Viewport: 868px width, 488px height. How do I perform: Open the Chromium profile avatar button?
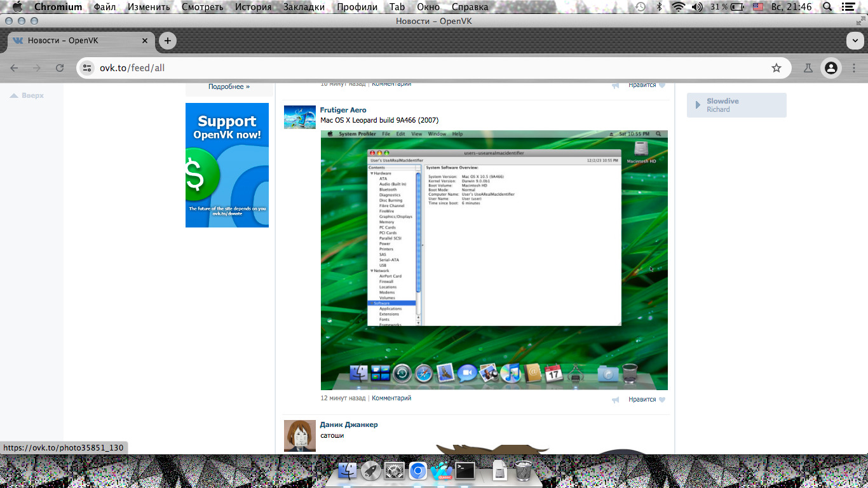[x=831, y=68]
